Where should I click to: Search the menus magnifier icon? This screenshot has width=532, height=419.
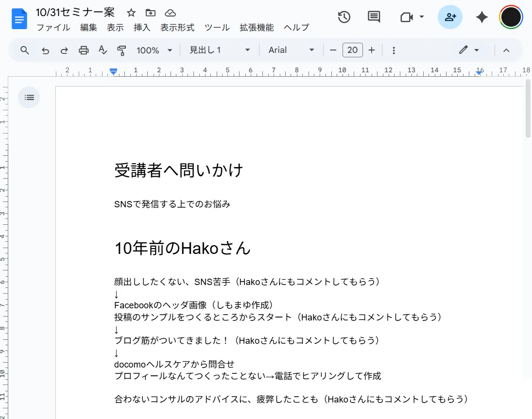pos(24,50)
